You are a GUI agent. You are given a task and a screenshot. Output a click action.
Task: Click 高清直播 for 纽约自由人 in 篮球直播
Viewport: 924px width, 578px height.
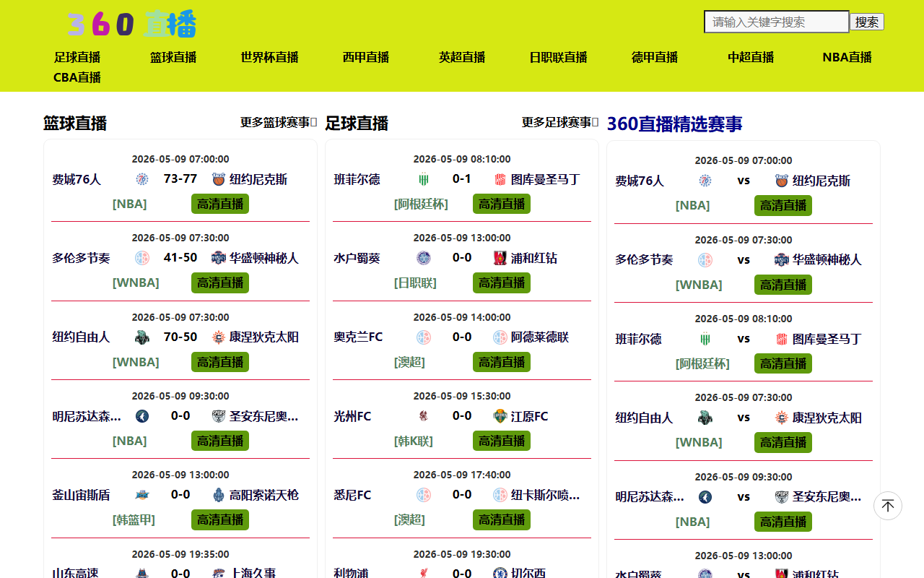220,362
